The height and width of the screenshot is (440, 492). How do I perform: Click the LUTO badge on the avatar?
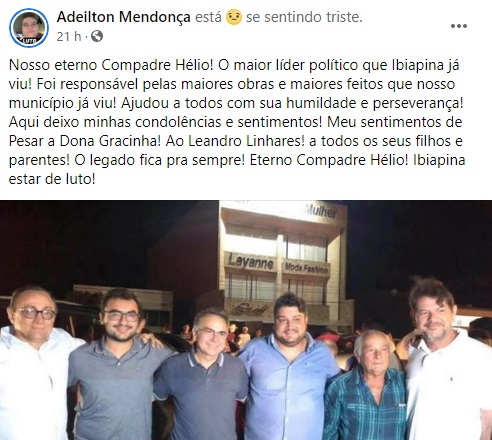tap(29, 41)
